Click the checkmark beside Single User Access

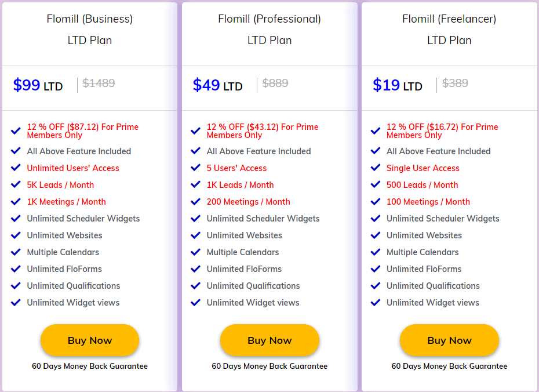pos(375,168)
